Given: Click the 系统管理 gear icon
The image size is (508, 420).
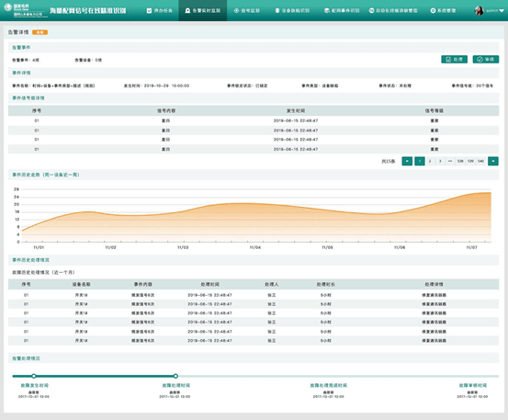Looking at the screenshot, I should (x=433, y=11).
